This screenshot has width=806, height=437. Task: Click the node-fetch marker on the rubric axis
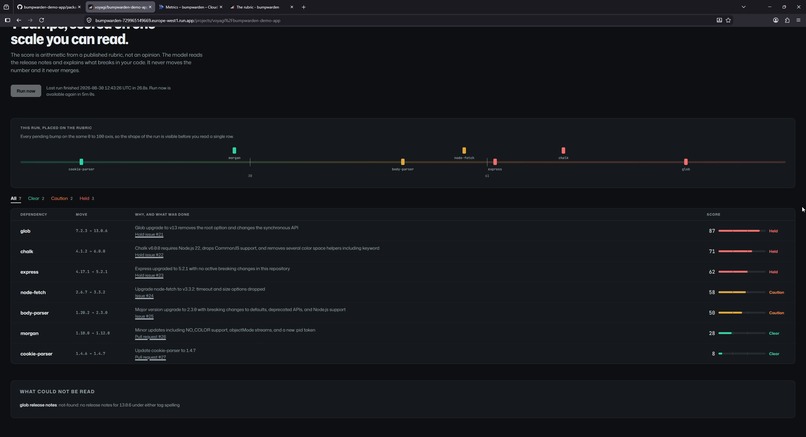click(x=464, y=151)
